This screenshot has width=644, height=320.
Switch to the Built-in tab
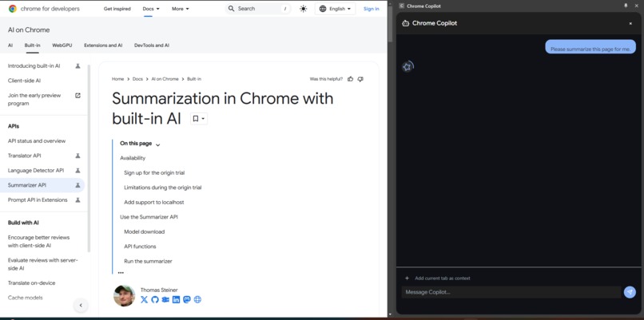[x=33, y=45]
